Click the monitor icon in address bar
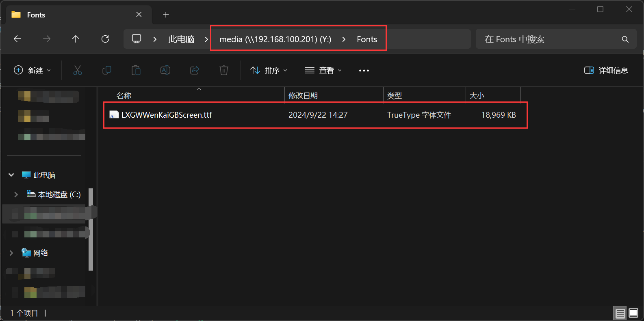 pos(137,39)
